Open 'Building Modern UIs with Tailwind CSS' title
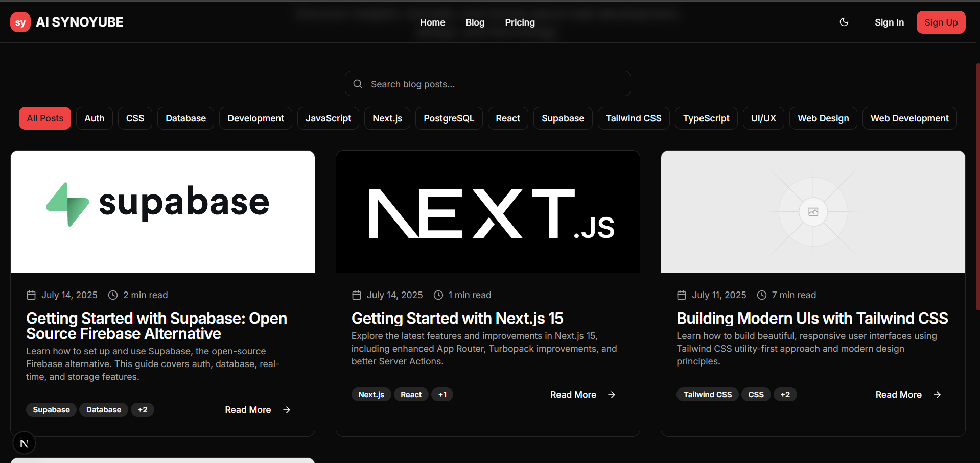Image resolution: width=980 pixels, height=463 pixels. pyautogui.click(x=812, y=318)
